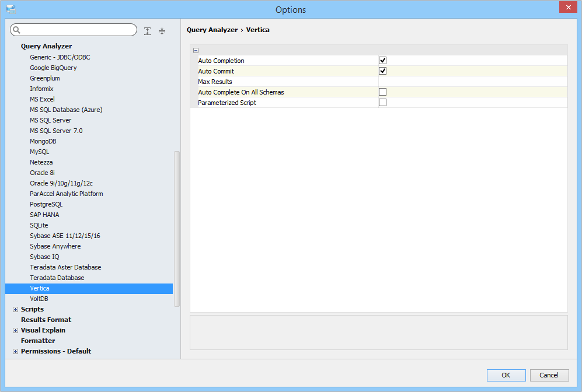The width and height of the screenshot is (582, 392).
Task: Click Auto Complete On All Schemas label
Action: [241, 92]
